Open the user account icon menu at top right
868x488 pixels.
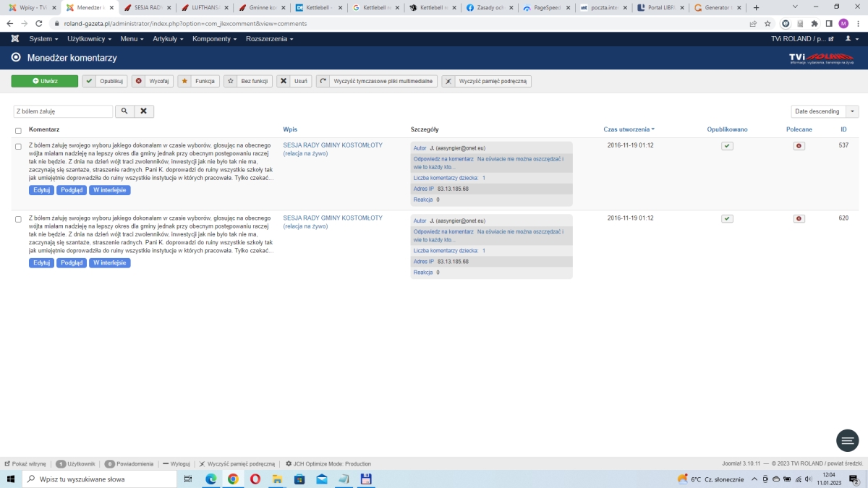pos(851,38)
